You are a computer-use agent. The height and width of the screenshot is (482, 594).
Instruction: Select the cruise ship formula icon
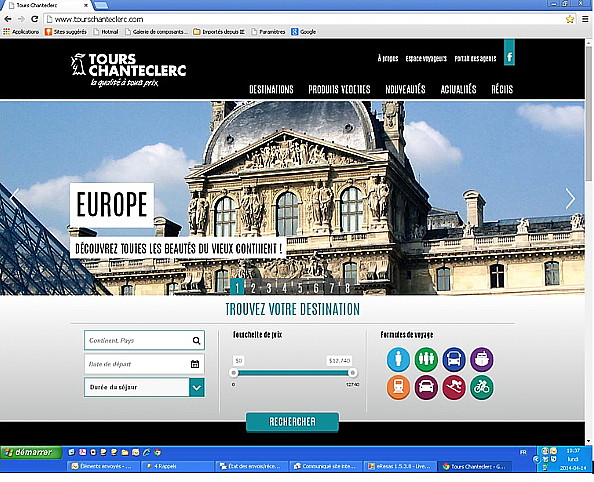(x=481, y=359)
